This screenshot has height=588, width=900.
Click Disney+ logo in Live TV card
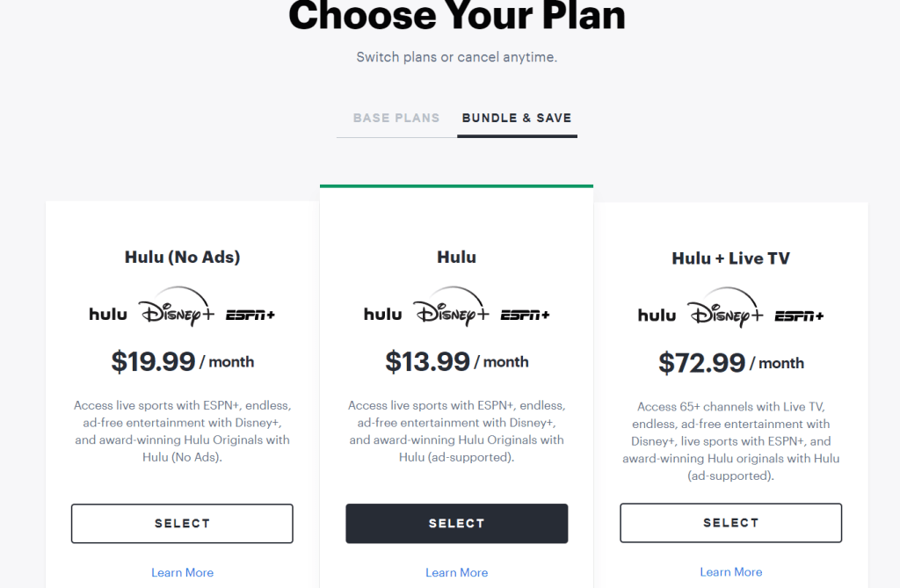click(x=724, y=309)
